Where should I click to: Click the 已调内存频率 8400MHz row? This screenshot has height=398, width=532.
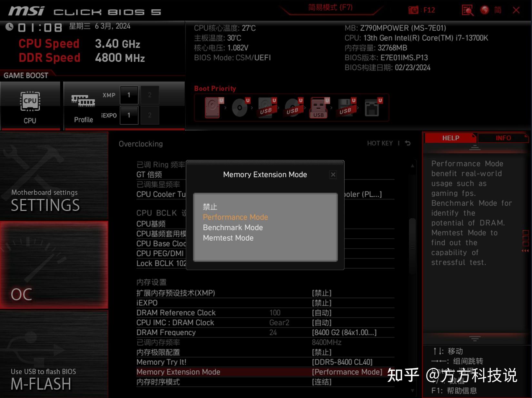[265, 342]
